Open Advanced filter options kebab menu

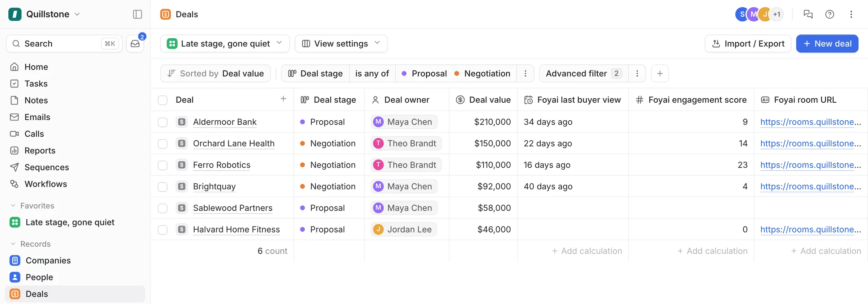pyautogui.click(x=637, y=73)
